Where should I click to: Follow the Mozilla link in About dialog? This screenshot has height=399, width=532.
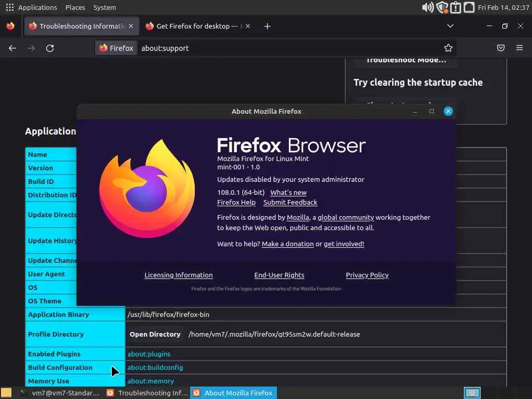pyautogui.click(x=298, y=217)
